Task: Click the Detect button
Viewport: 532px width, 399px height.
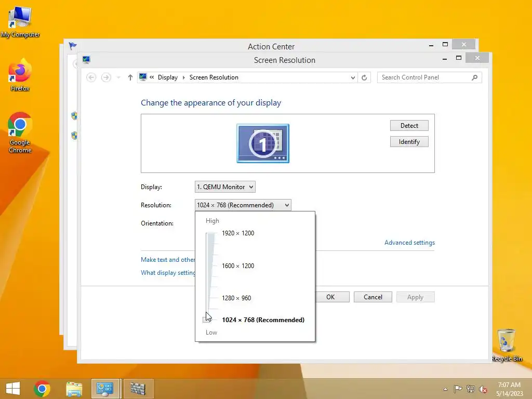Action: (409, 126)
